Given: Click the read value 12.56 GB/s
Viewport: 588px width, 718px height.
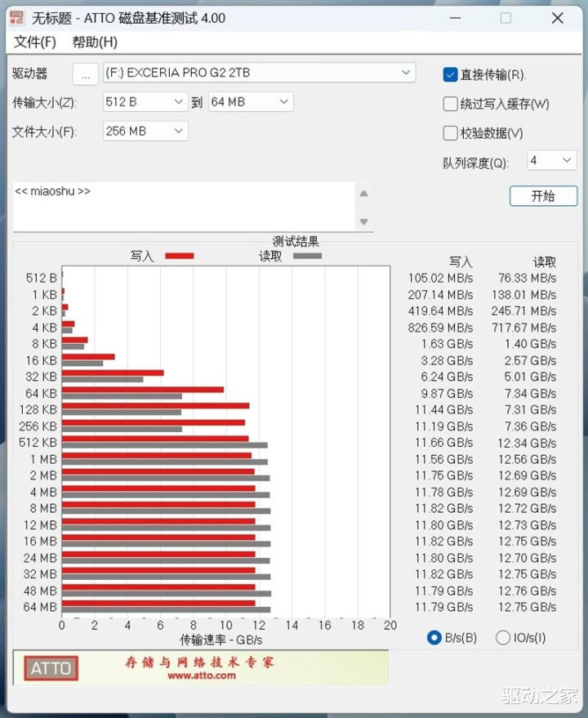Looking at the screenshot, I should click(x=527, y=459).
